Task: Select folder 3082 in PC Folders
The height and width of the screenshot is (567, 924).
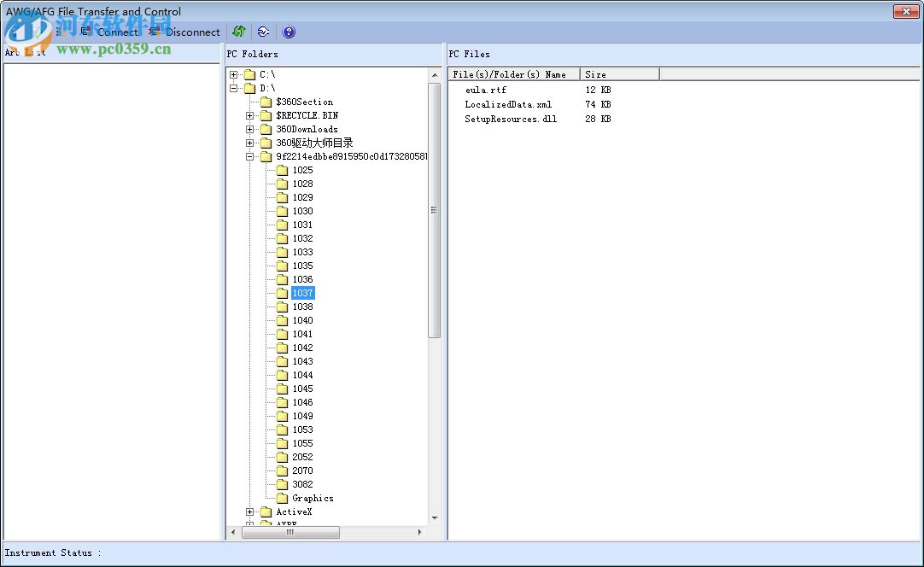Action: pos(302,484)
